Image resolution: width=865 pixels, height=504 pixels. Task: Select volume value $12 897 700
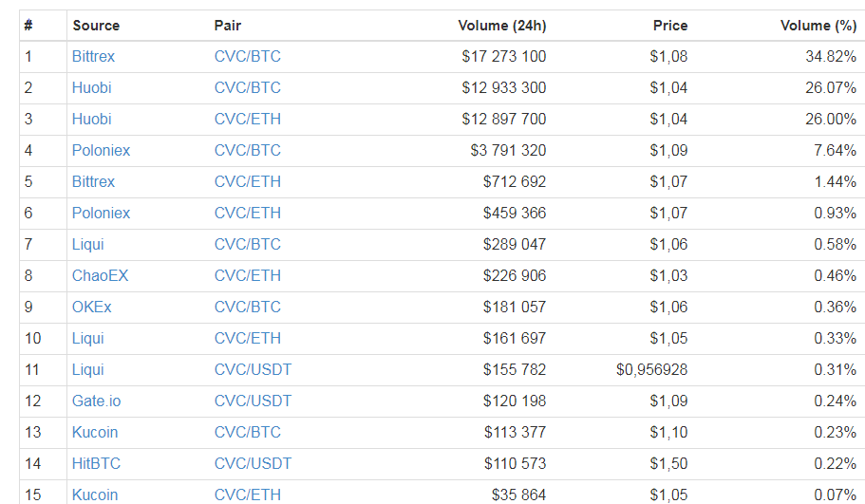pyautogui.click(x=503, y=119)
